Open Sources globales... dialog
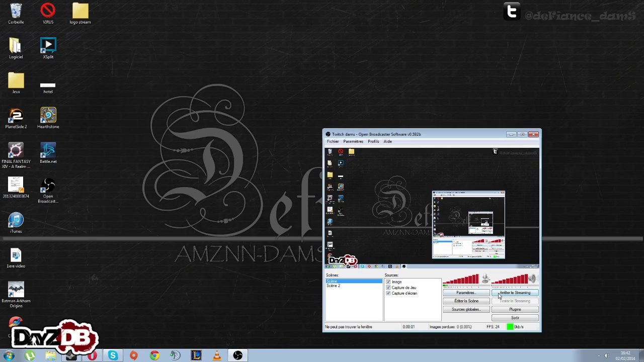The width and height of the screenshot is (644, 362). [466, 310]
